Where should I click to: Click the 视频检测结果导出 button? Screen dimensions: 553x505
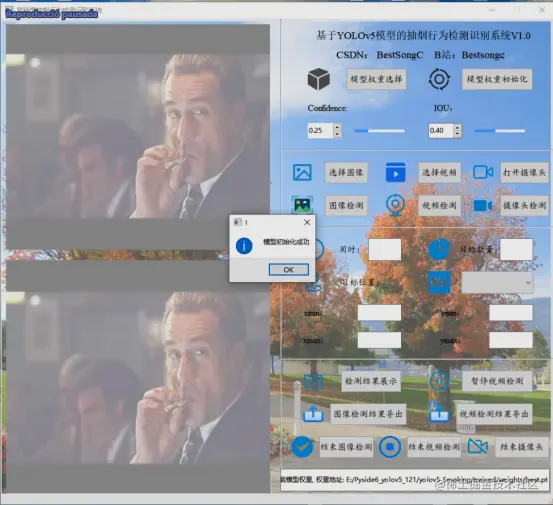coord(494,414)
